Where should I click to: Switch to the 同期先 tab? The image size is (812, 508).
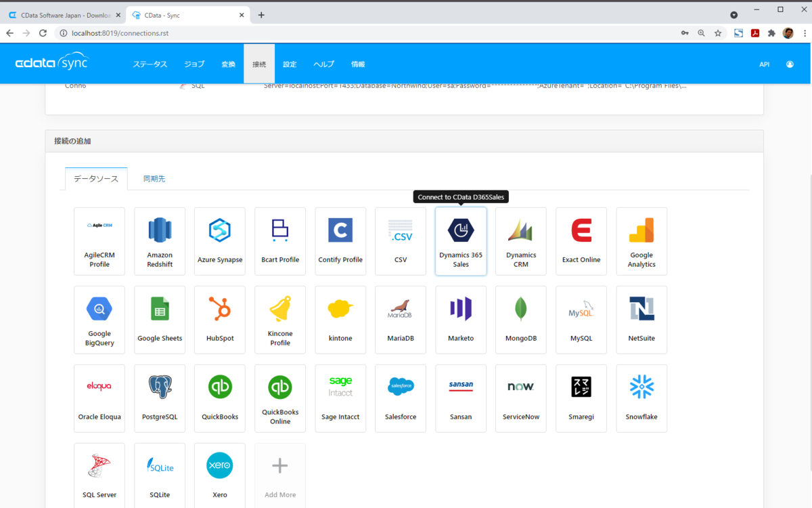[x=154, y=179]
